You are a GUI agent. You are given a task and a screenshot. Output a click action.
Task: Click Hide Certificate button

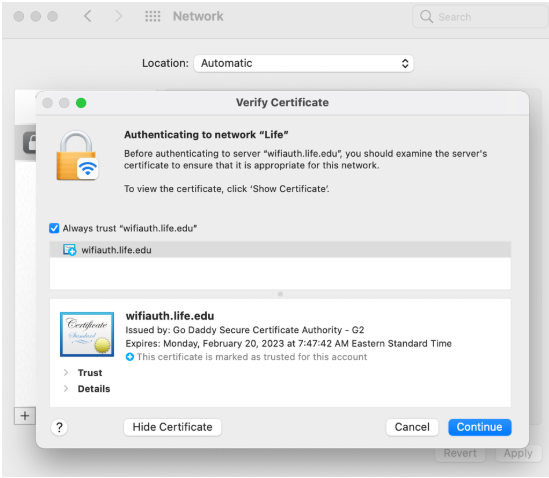coord(172,427)
